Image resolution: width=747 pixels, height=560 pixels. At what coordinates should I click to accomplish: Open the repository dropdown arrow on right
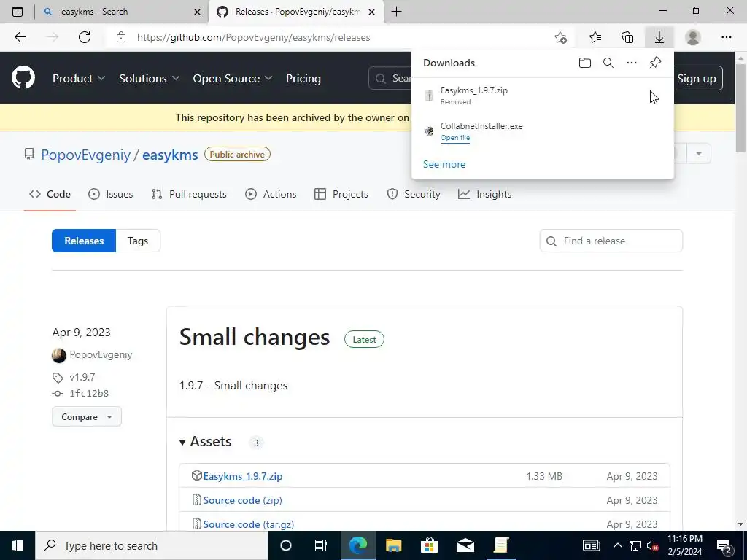click(x=699, y=154)
